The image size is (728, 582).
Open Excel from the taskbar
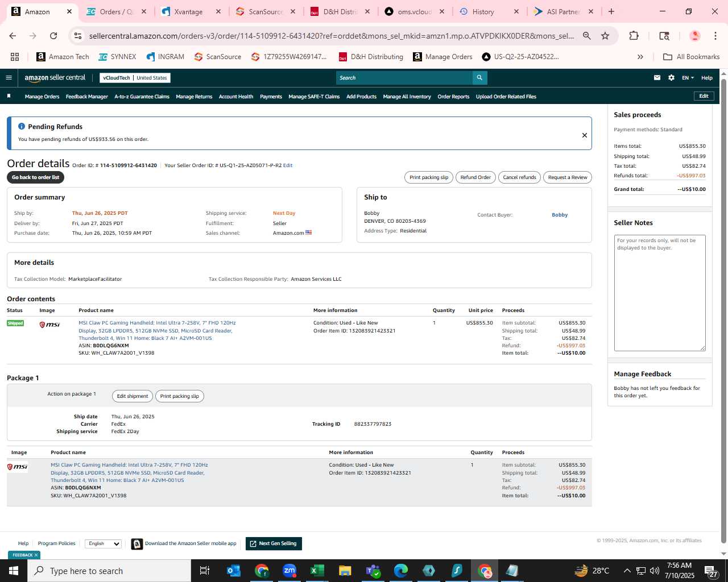[317, 571]
